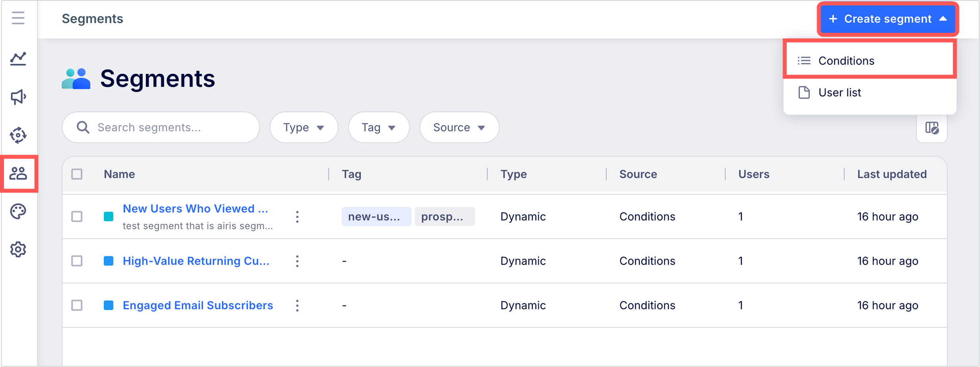Open the palette design icon in sidebar
Viewport: 980px width, 367px height.
click(x=18, y=211)
